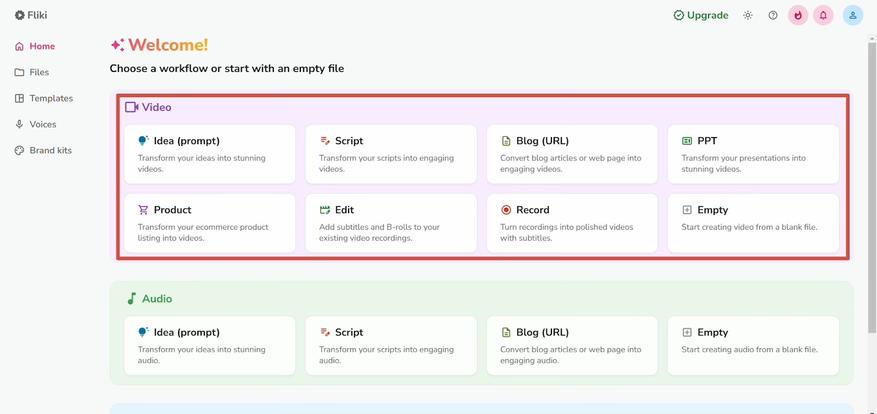Open Brand kits in the sidebar
The width and height of the screenshot is (877, 414).
(x=43, y=150)
